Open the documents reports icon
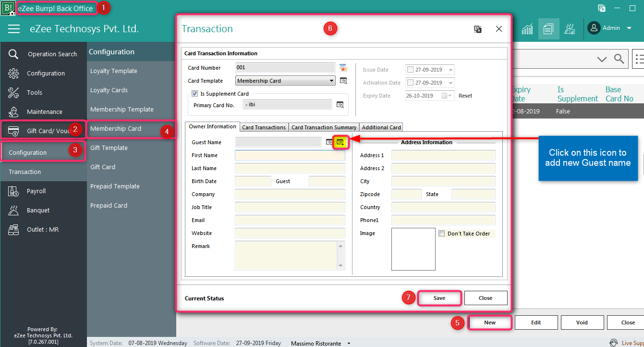The width and height of the screenshot is (644, 347). click(x=548, y=28)
